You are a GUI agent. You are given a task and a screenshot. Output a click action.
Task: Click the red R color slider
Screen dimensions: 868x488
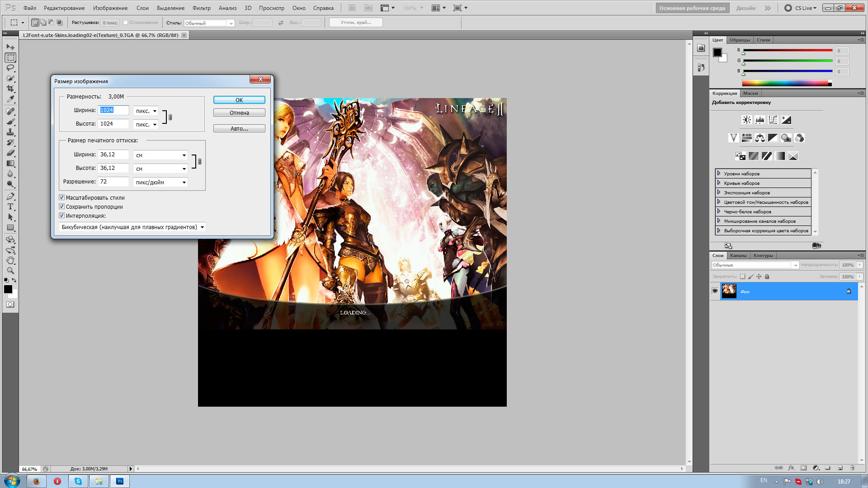coord(788,50)
